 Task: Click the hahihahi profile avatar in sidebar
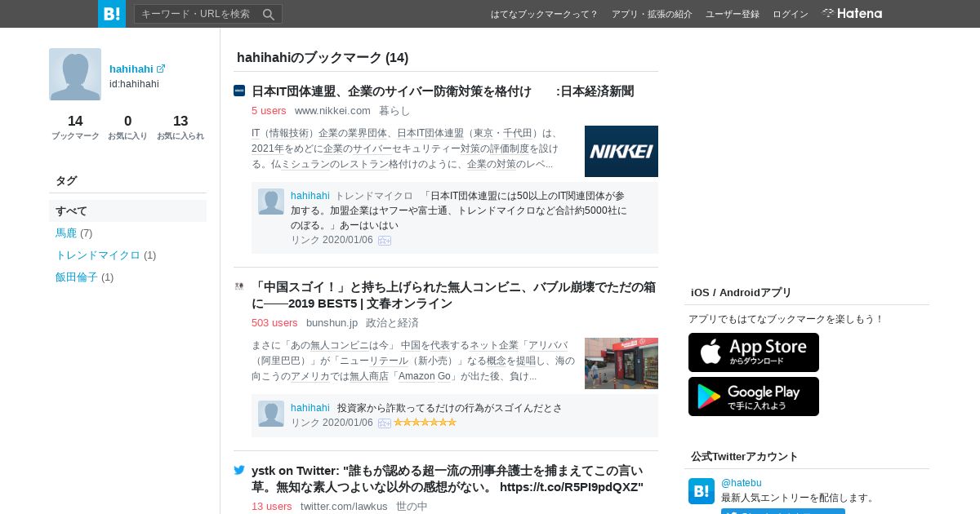[x=75, y=74]
